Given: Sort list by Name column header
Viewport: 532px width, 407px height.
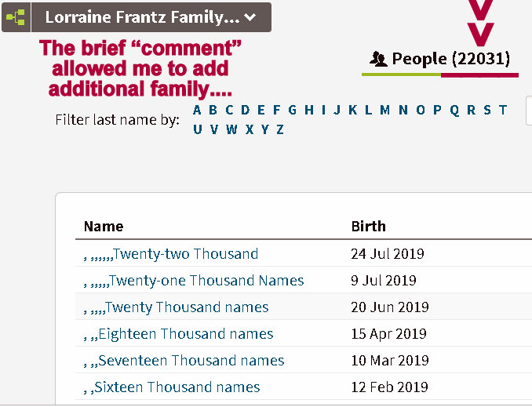Looking at the screenshot, I should coord(104,227).
